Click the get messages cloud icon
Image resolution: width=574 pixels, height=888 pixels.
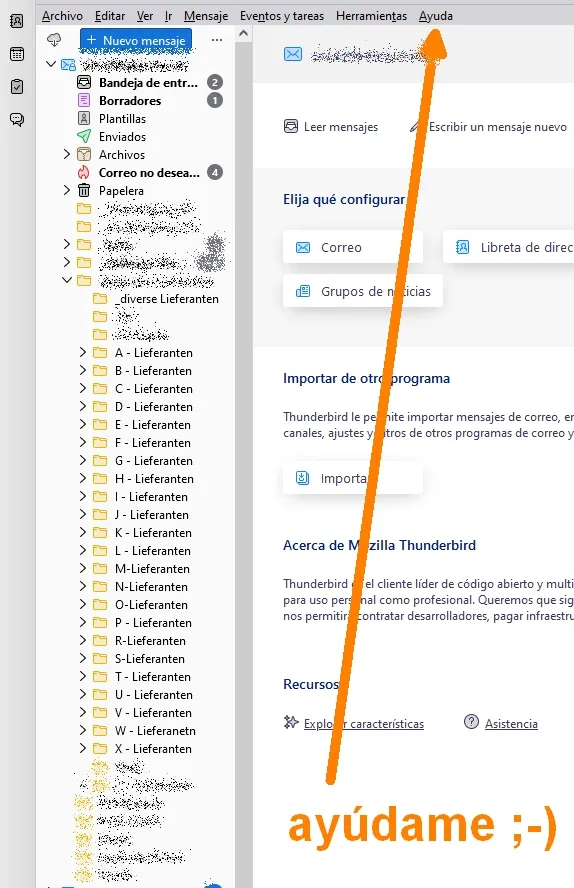(54, 40)
